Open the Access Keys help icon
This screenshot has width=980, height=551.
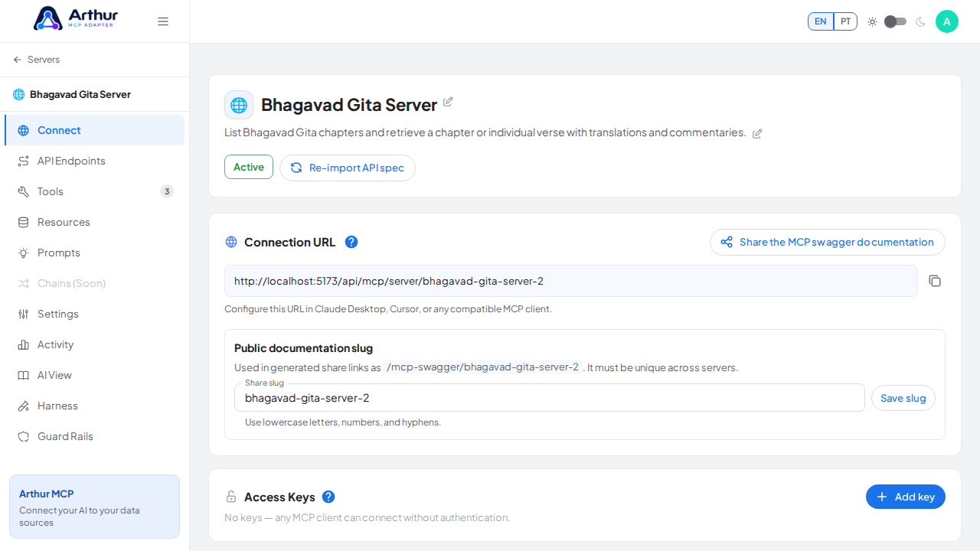(x=328, y=497)
